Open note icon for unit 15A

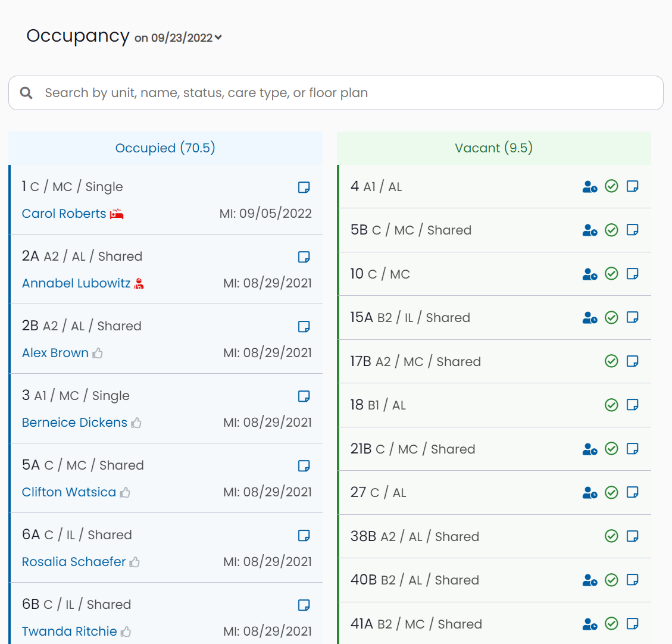coord(633,317)
